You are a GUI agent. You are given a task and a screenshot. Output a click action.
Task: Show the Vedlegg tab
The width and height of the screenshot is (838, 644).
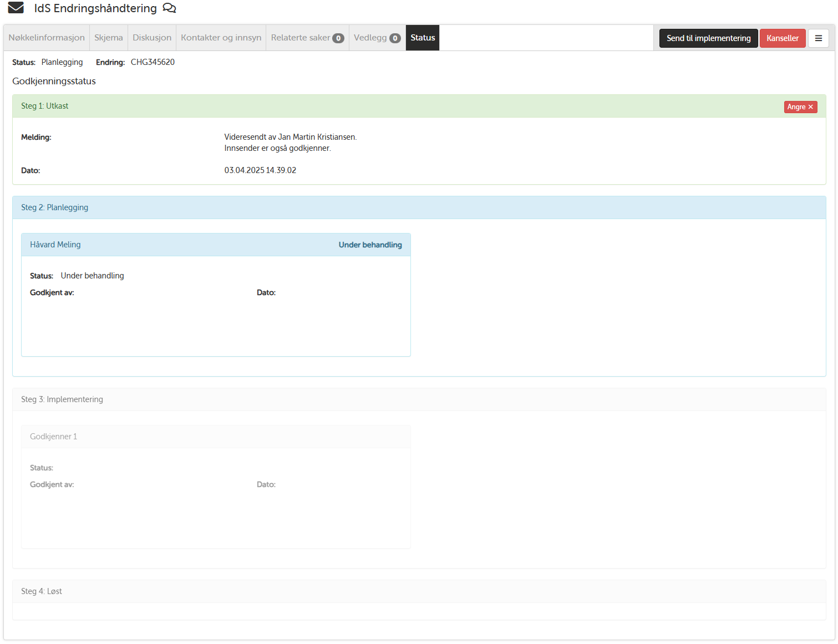coord(370,38)
